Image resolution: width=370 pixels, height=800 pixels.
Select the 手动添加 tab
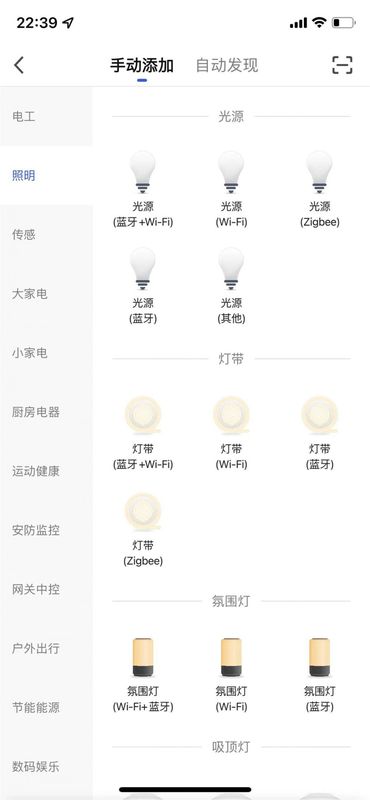coord(142,65)
